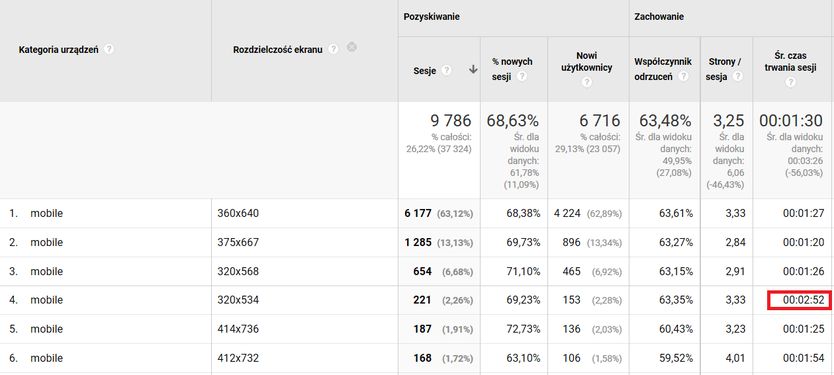The width and height of the screenshot is (834, 375).
Task: Click sessions value 1 285
Action: pyautogui.click(x=418, y=243)
